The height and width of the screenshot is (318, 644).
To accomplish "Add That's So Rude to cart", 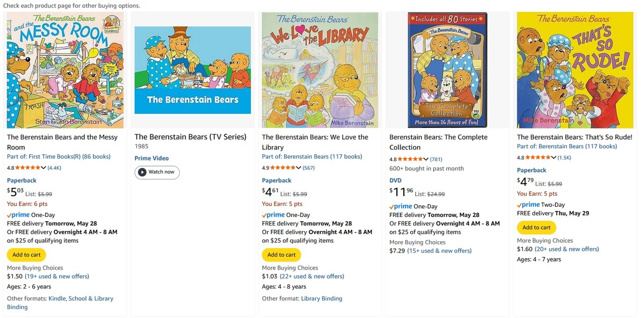I will pos(536,227).
